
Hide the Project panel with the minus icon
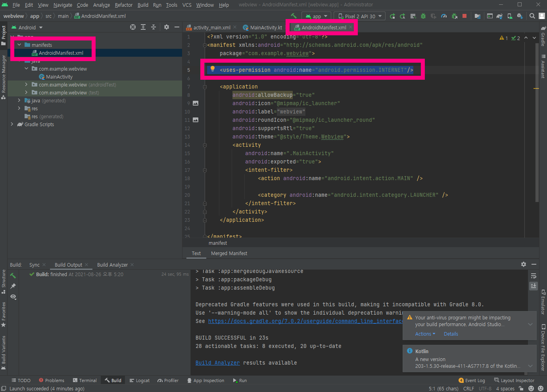tap(177, 27)
